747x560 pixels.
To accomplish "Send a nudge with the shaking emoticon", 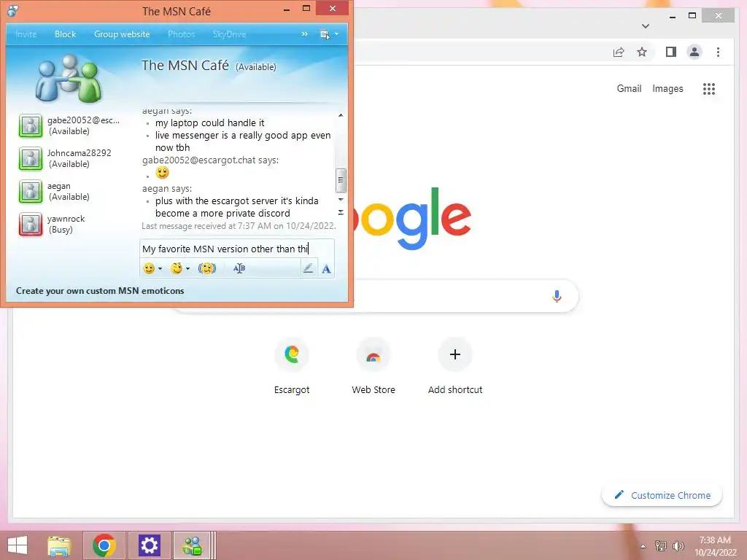I will coord(206,268).
